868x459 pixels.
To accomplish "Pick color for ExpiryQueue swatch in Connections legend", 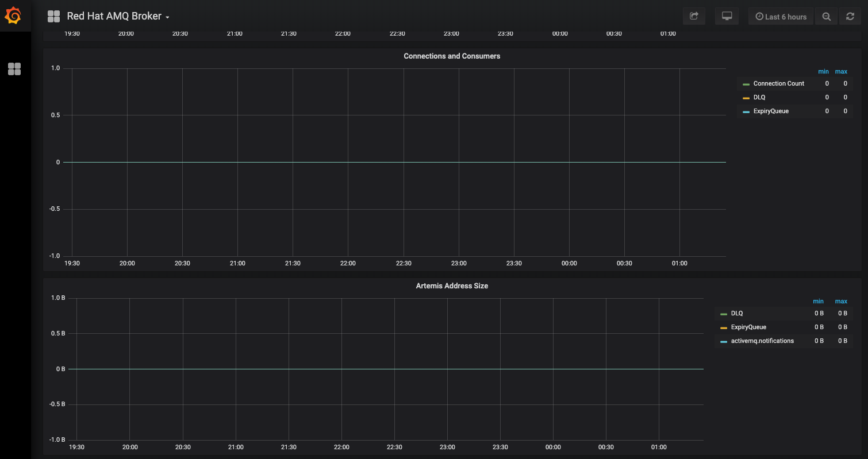I will [x=746, y=112].
